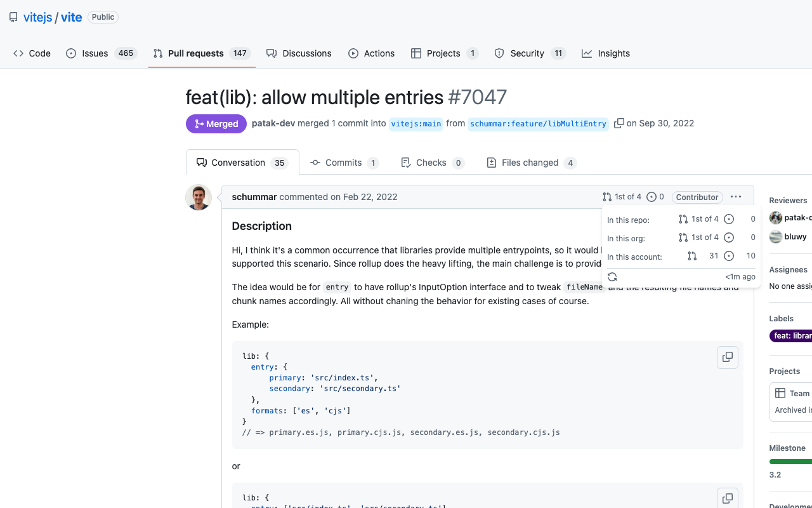Image resolution: width=812 pixels, height=508 pixels.
Task: Copy the first code block
Action: click(727, 357)
